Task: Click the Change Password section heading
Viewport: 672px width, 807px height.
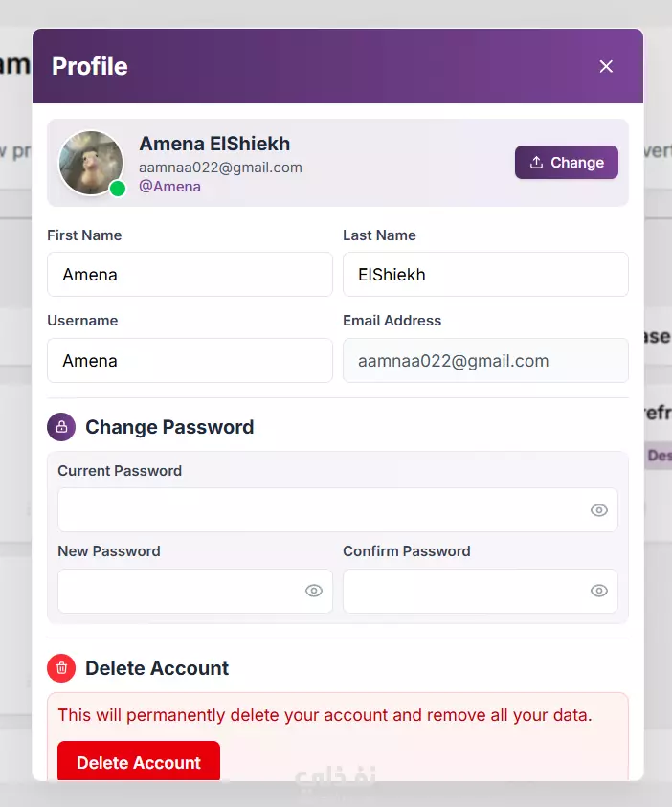Action: [169, 427]
